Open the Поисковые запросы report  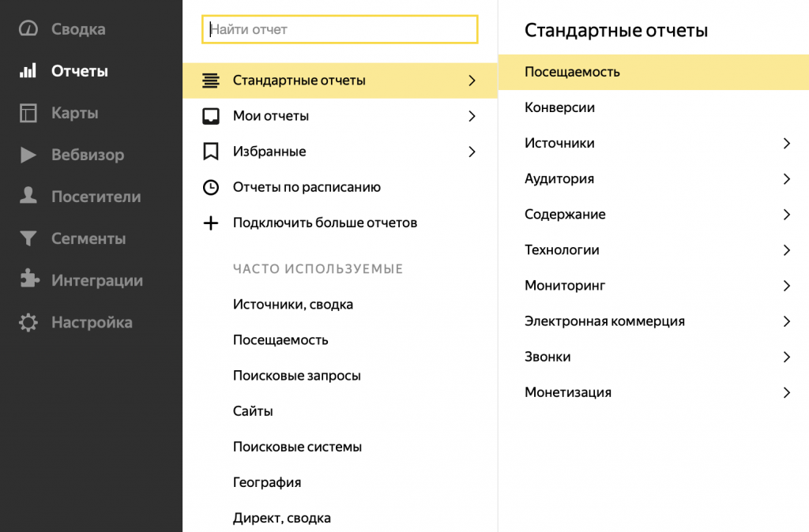[297, 376]
